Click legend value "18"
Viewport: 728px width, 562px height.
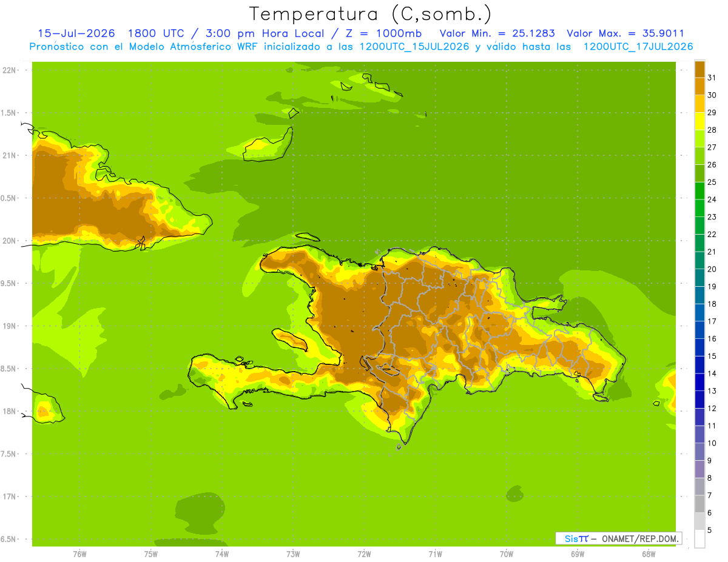(x=712, y=304)
